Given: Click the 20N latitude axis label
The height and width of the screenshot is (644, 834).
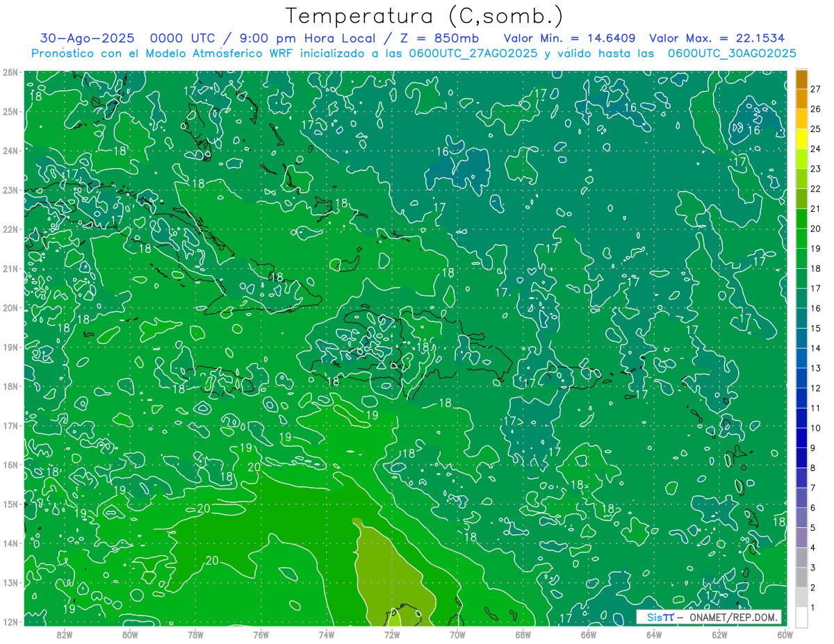Looking at the screenshot, I should click(x=10, y=308).
